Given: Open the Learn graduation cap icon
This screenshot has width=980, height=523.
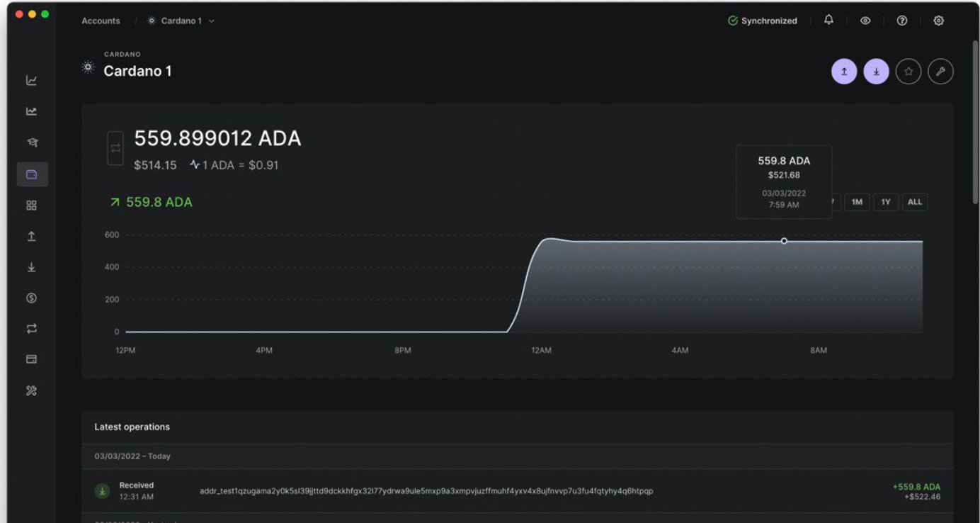Looking at the screenshot, I should click(x=31, y=142).
